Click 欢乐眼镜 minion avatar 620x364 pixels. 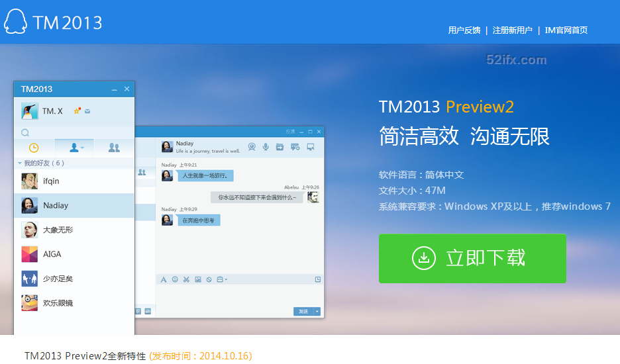30,303
